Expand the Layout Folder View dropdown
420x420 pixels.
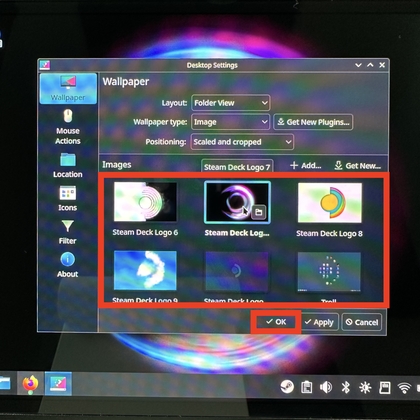(230, 103)
